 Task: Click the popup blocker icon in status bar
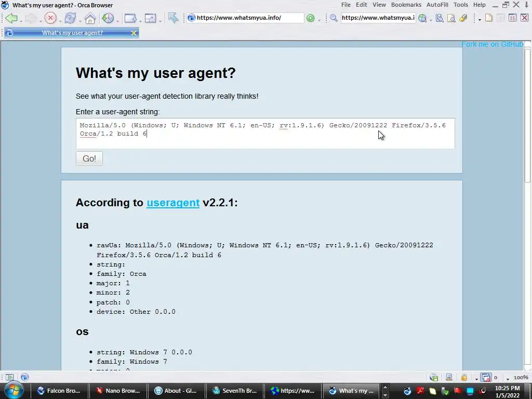[486, 377]
